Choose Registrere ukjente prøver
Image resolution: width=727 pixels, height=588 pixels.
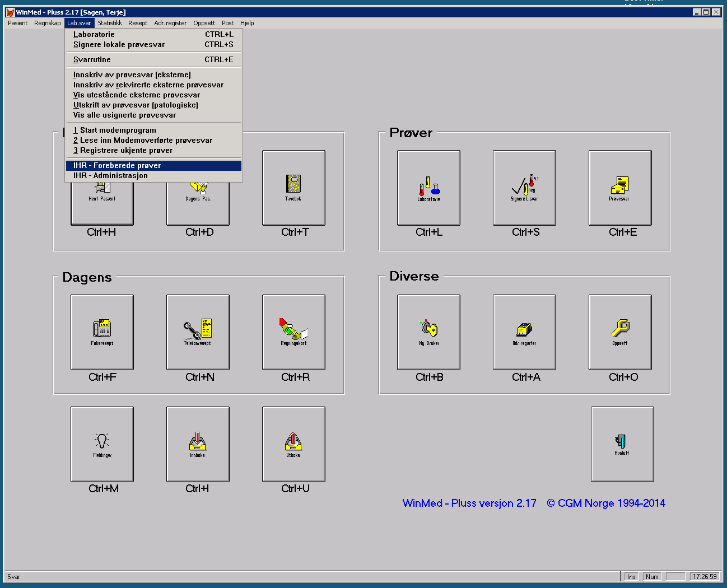[x=153, y=150]
